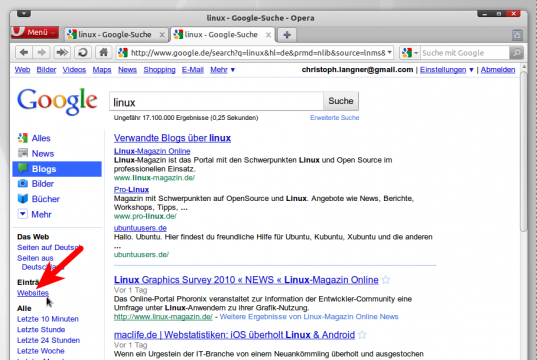Viewport: 537px width, 360px height.
Task: Select Alles in the sidebar
Action: [41, 138]
